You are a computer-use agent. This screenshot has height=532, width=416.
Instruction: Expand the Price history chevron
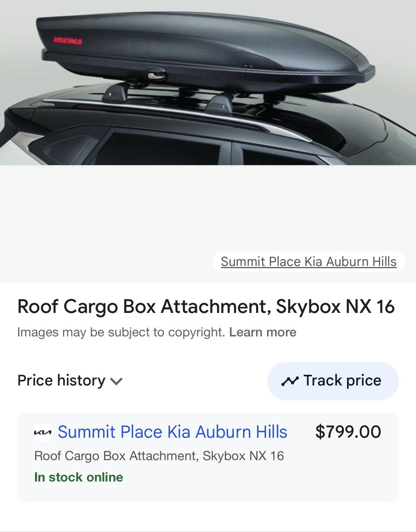pyautogui.click(x=116, y=381)
